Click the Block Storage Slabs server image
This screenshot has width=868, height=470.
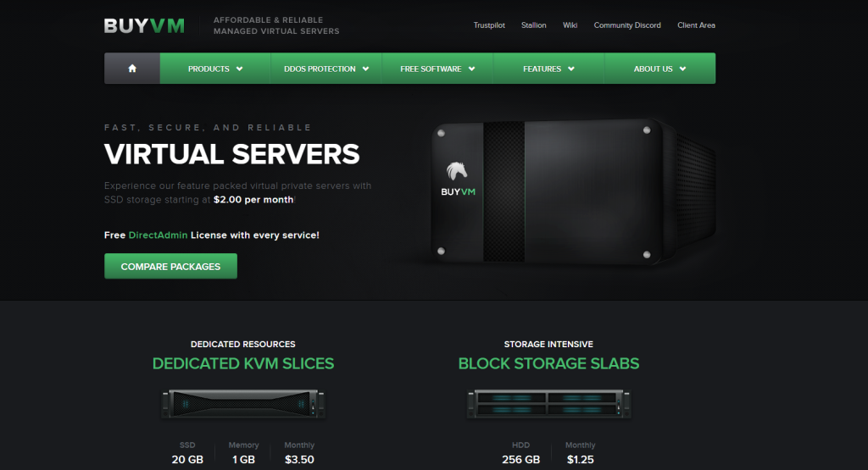click(548, 404)
